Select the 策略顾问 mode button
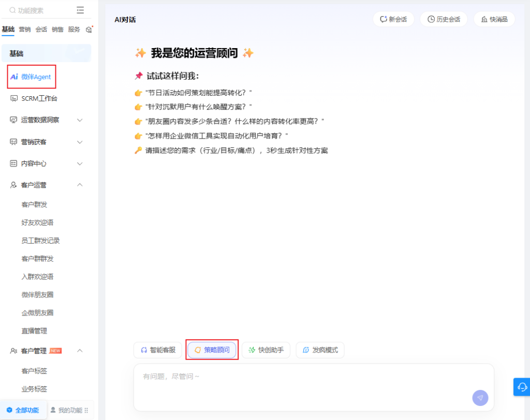530x420 pixels. coord(212,350)
